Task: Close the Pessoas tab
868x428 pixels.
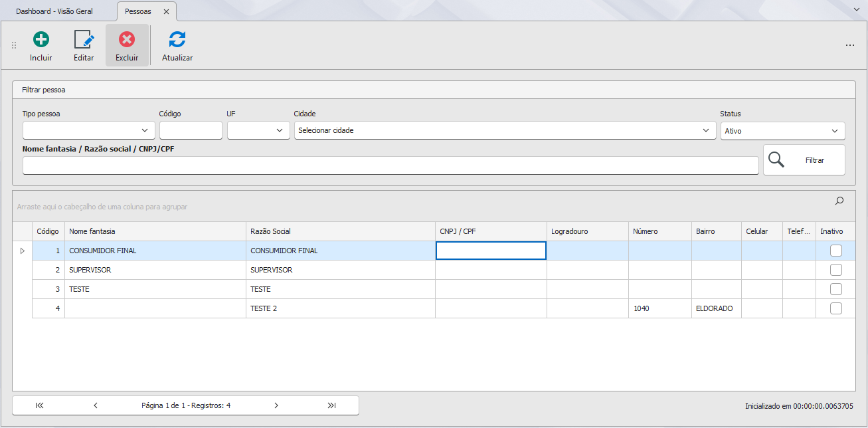Action: point(166,12)
